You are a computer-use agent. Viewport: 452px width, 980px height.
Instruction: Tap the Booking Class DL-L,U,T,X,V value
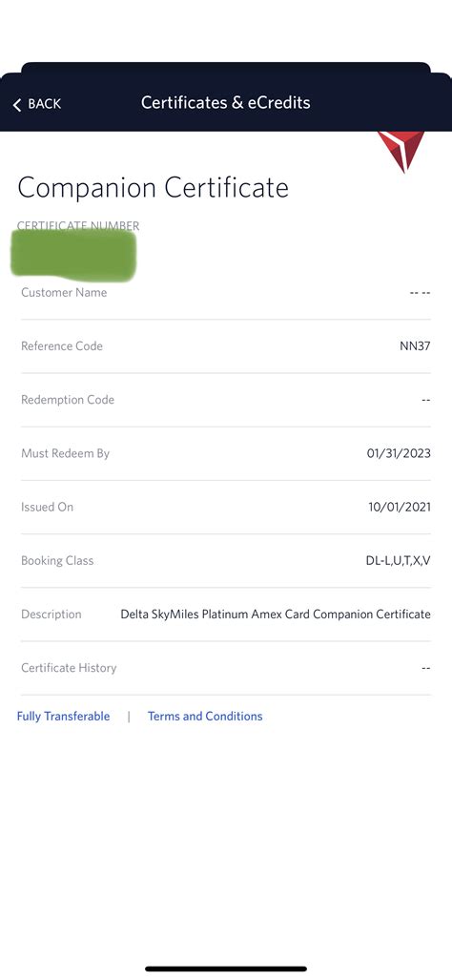(399, 561)
